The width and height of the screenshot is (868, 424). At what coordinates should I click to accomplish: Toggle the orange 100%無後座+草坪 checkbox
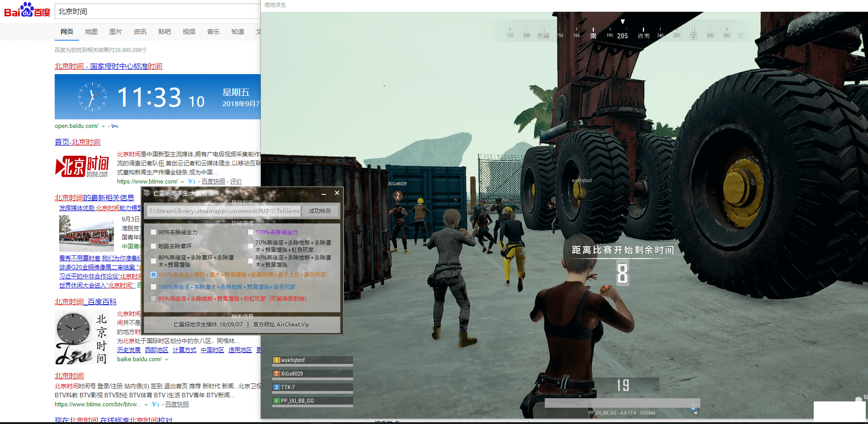coord(154,275)
